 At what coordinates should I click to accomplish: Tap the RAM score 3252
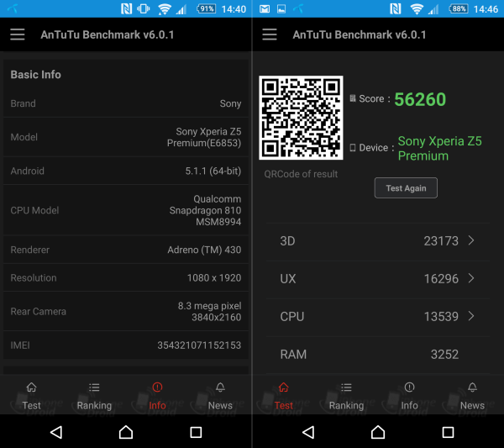tap(444, 355)
